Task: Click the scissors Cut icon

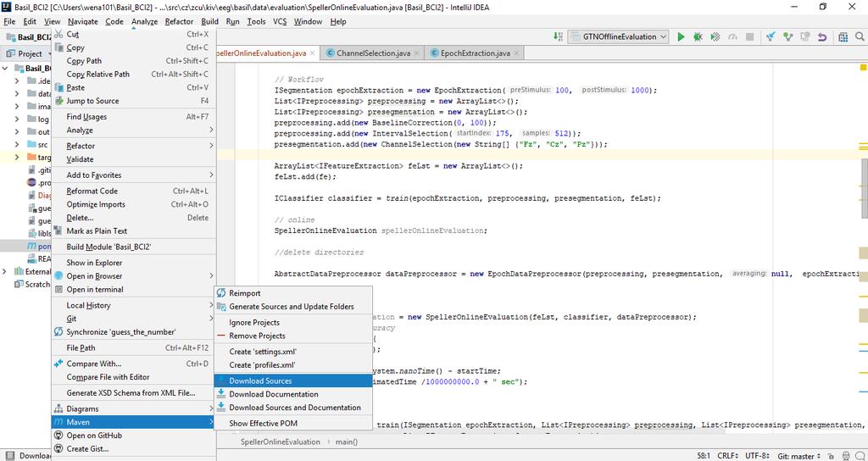Action: (x=58, y=34)
